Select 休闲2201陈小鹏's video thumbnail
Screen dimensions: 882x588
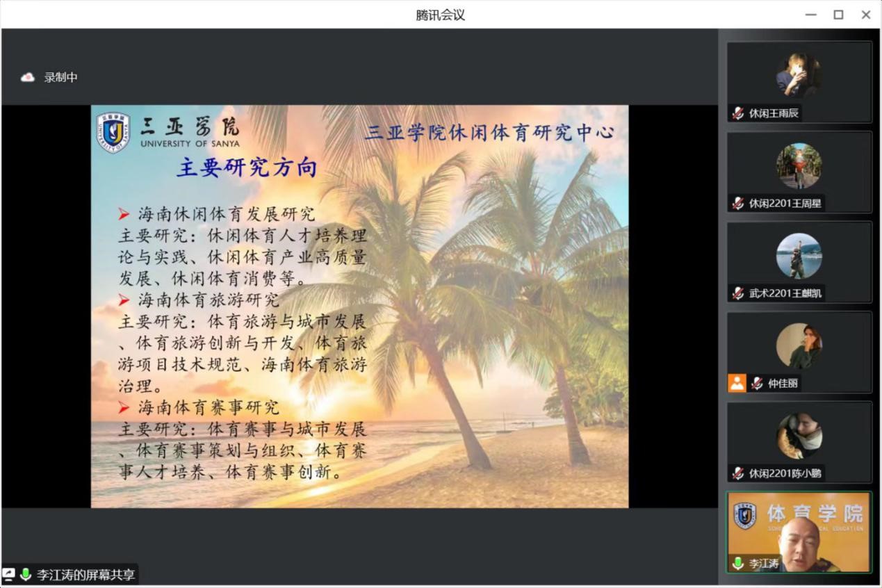tap(799, 438)
